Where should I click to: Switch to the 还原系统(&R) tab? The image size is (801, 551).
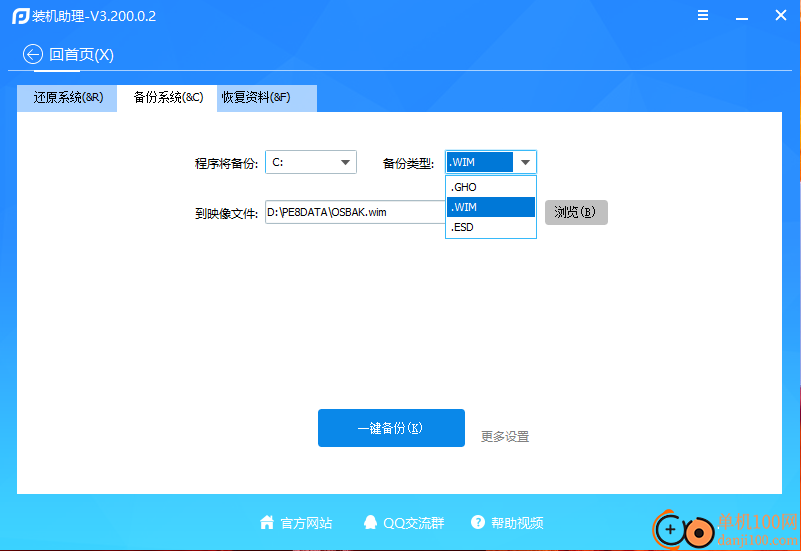67,98
